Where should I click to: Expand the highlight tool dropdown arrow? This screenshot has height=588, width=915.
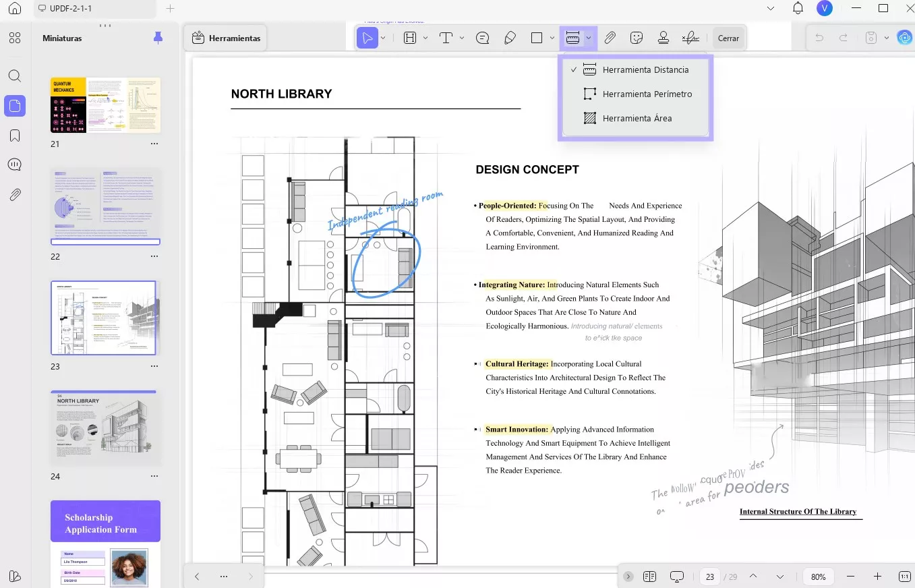(425, 38)
